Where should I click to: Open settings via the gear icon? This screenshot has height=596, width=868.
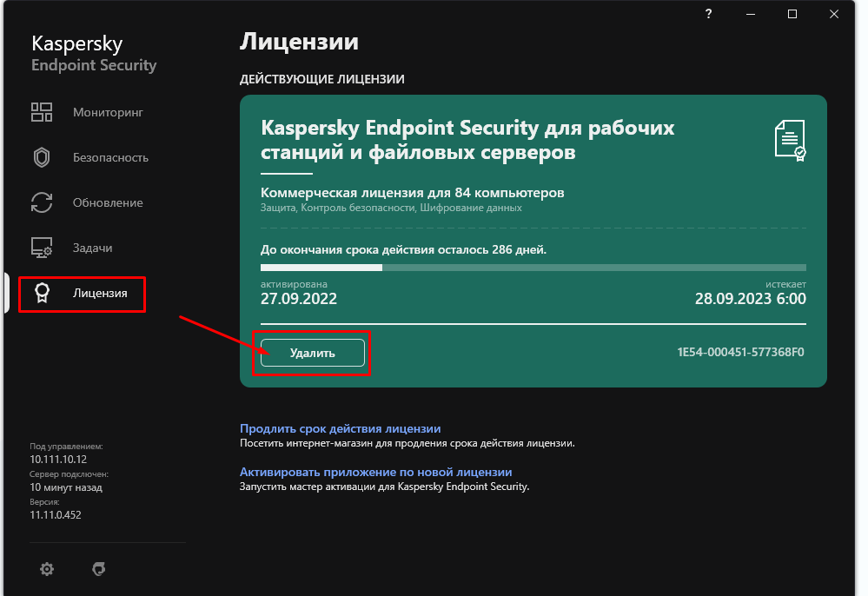tap(47, 569)
